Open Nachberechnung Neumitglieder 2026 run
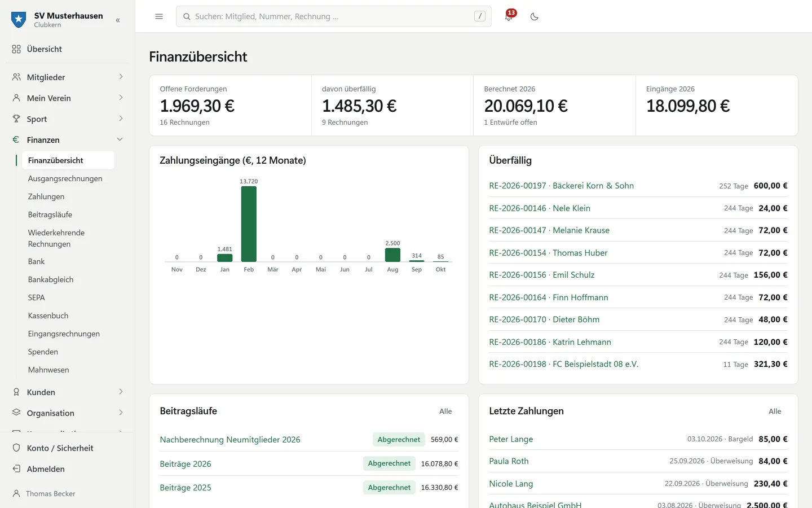812x508 pixels. [230, 440]
